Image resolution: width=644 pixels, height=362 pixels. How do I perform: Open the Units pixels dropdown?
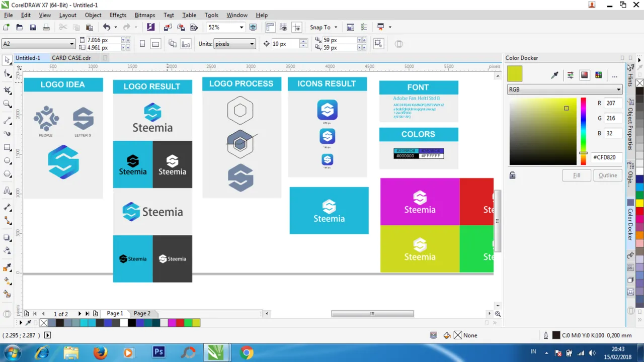[x=252, y=44]
